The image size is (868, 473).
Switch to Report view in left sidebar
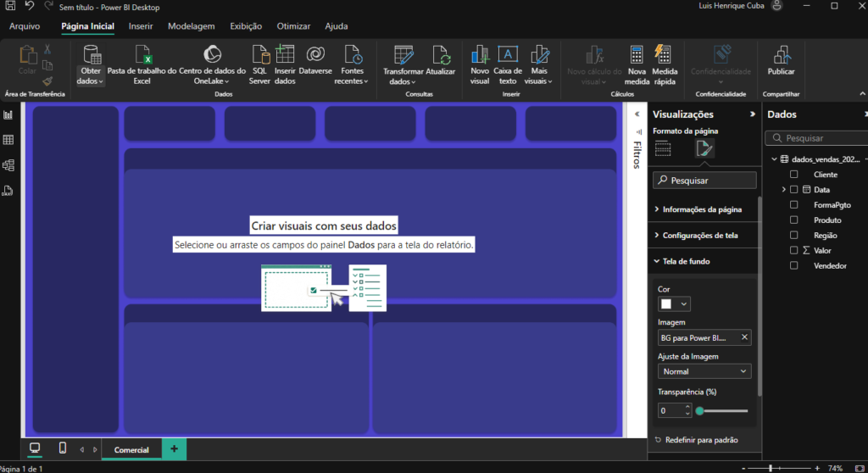(x=8, y=115)
